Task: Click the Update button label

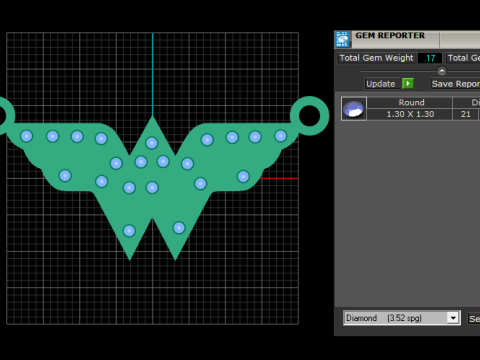Action: pyautogui.click(x=381, y=84)
